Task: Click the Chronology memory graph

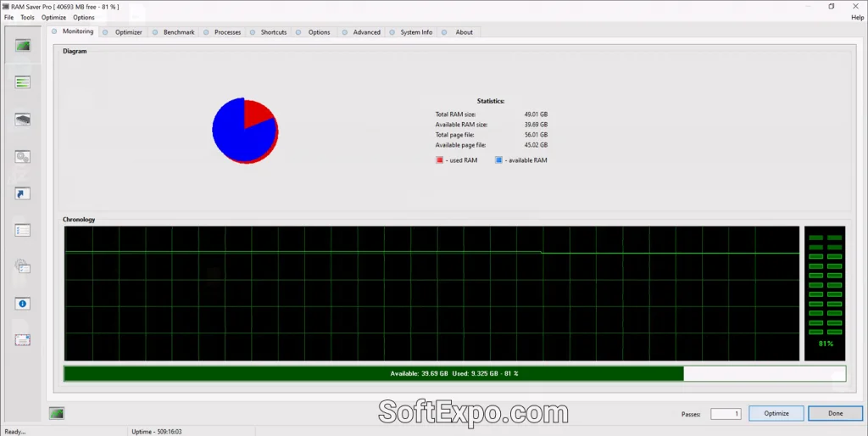Action: (x=431, y=293)
